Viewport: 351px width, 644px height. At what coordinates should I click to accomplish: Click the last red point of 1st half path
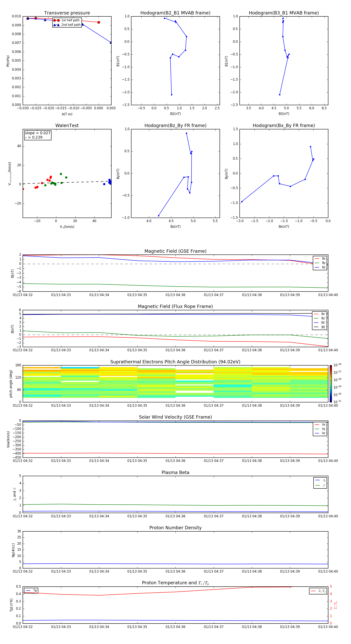(x=99, y=22)
